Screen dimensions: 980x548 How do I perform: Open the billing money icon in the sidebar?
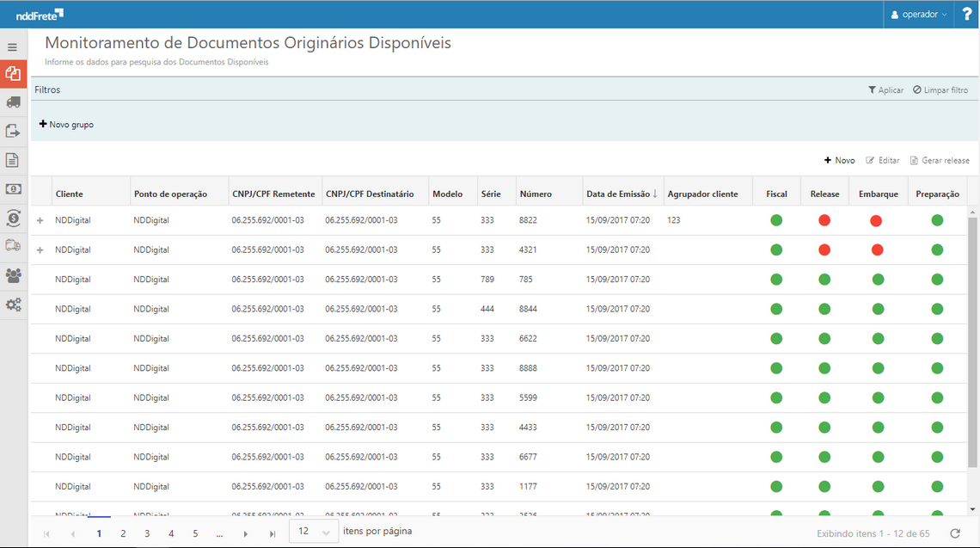12,188
